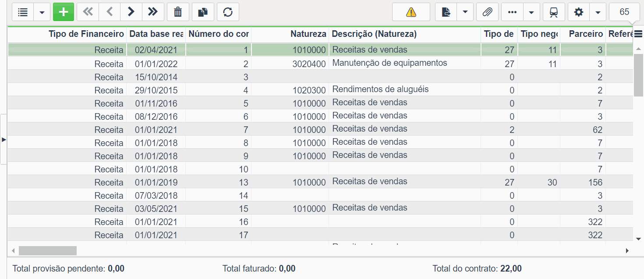Click the bus/train icon button

[554, 12]
